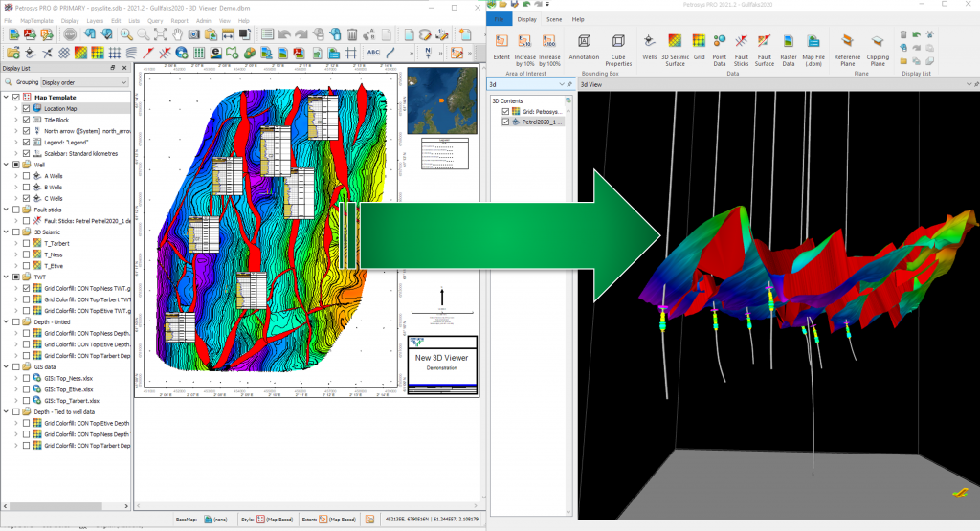
Task: Click the trash icon in ribbon Display List group
Action: pyautogui.click(x=903, y=35)
